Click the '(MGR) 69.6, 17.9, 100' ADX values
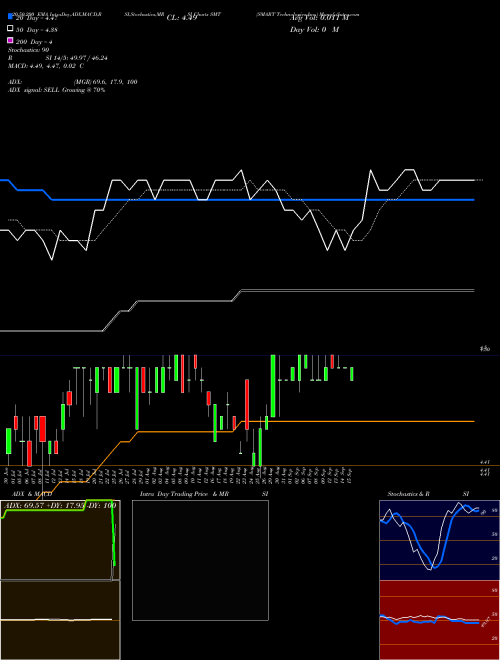Image resolution: width=500 pixels, height=660 pixels. click(106, 82)
